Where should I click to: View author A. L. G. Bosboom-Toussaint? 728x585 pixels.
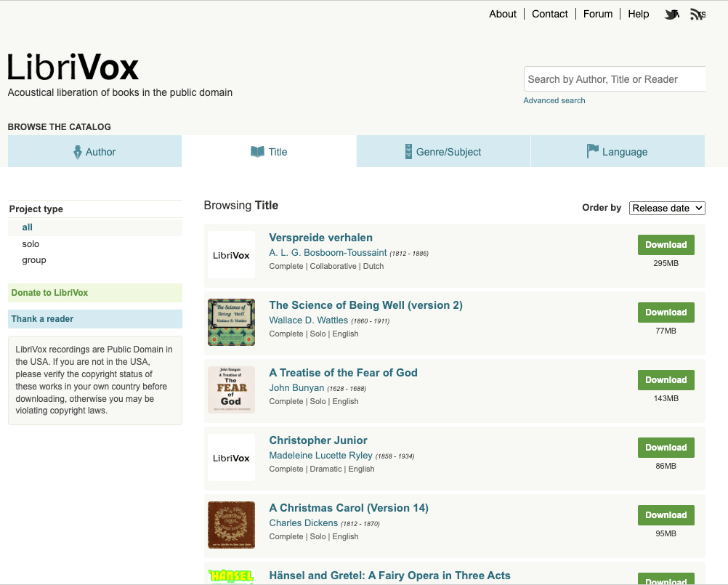pos(328,253)
